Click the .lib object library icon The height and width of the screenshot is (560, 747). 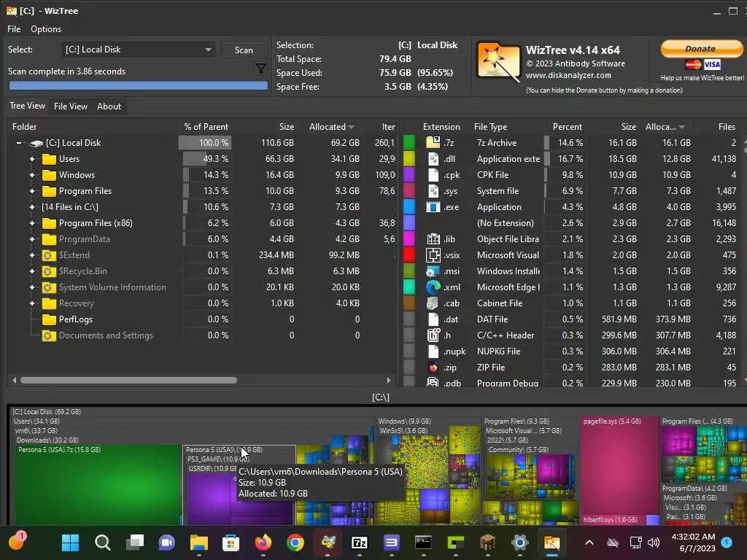(433, 239)
